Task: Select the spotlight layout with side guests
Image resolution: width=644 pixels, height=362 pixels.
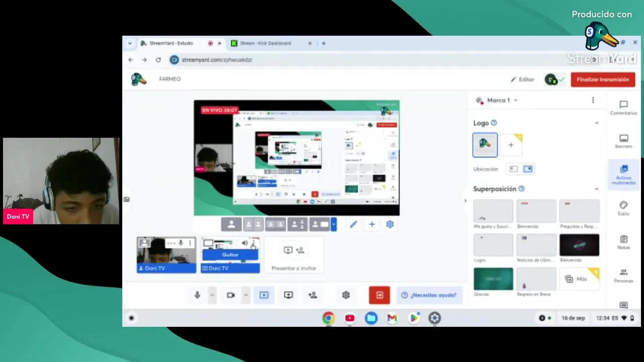Action: click(297, 224)
